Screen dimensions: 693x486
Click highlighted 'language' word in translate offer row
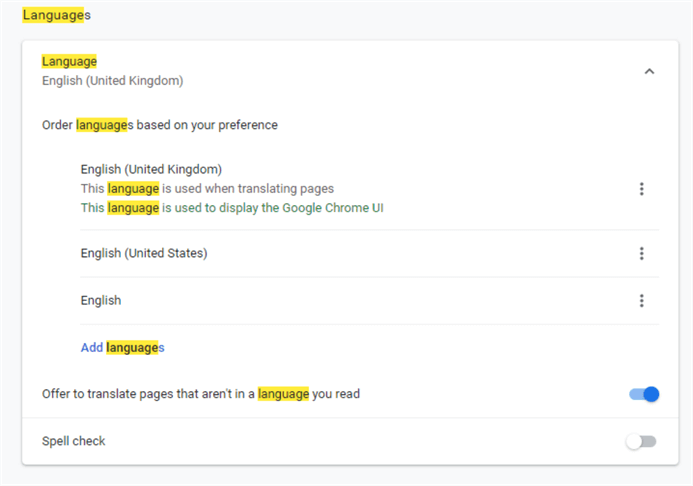(283, 394)
